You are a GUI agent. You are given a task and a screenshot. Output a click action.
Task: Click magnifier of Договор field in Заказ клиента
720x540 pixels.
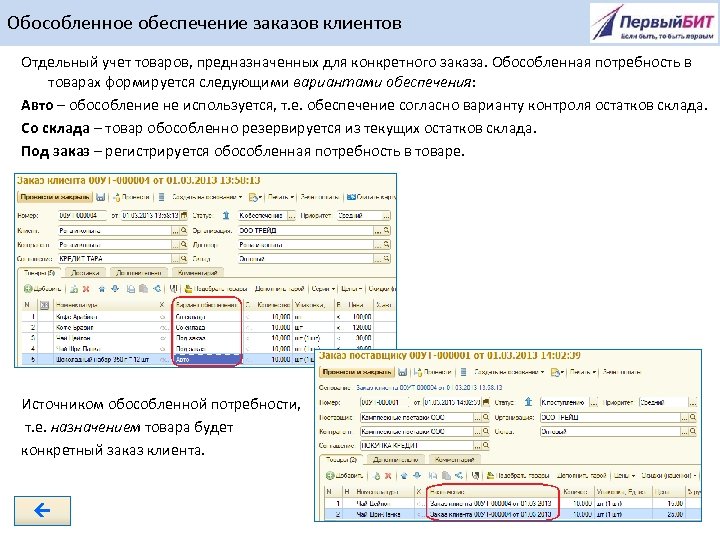pos(387,245)
